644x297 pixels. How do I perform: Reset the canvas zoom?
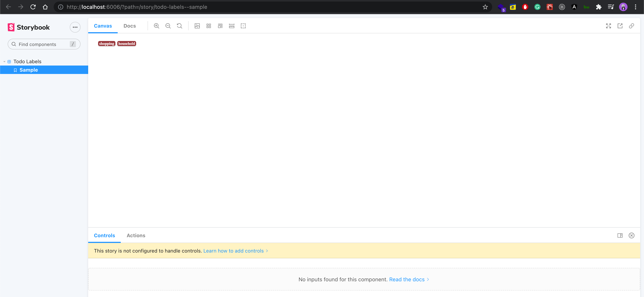pyautogui.click(x=180, y=26)
